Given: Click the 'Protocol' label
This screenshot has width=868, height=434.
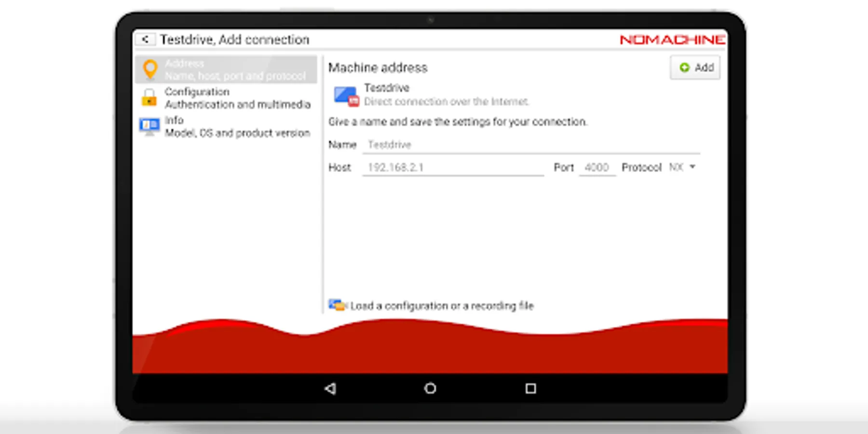Looking at the screenshot, I should pos(641,167).
